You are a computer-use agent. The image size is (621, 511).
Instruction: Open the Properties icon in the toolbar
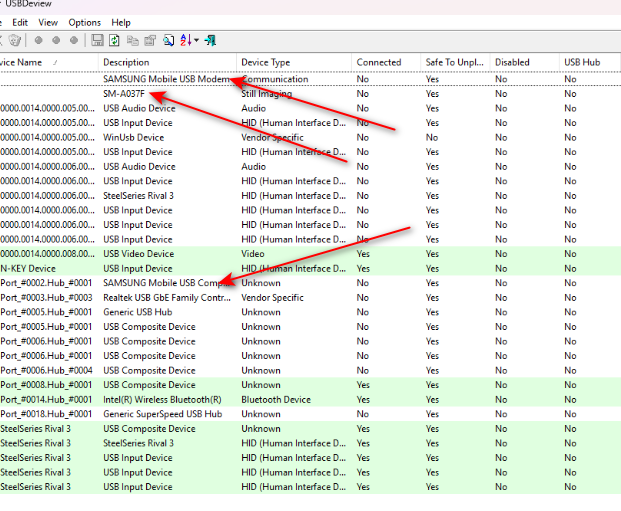click(150, 40)
